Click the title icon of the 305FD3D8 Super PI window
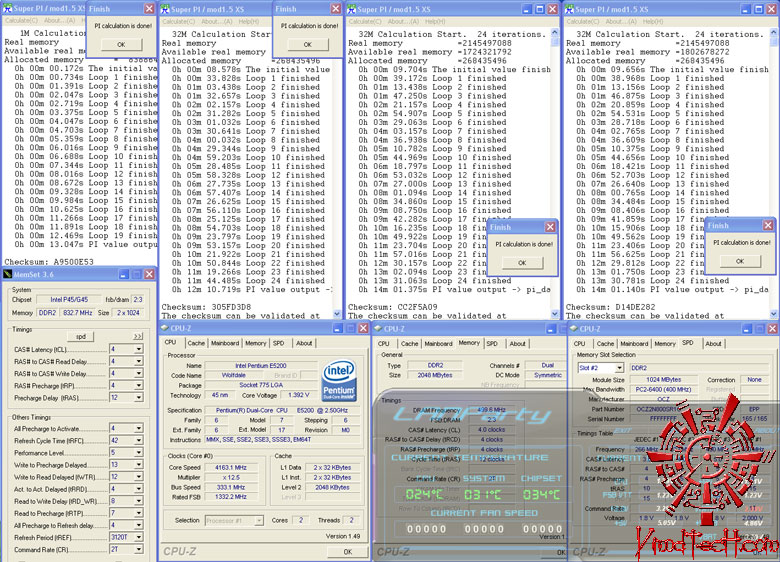The width and height of the screenshot is (780, 562). [x=165, y=9]
